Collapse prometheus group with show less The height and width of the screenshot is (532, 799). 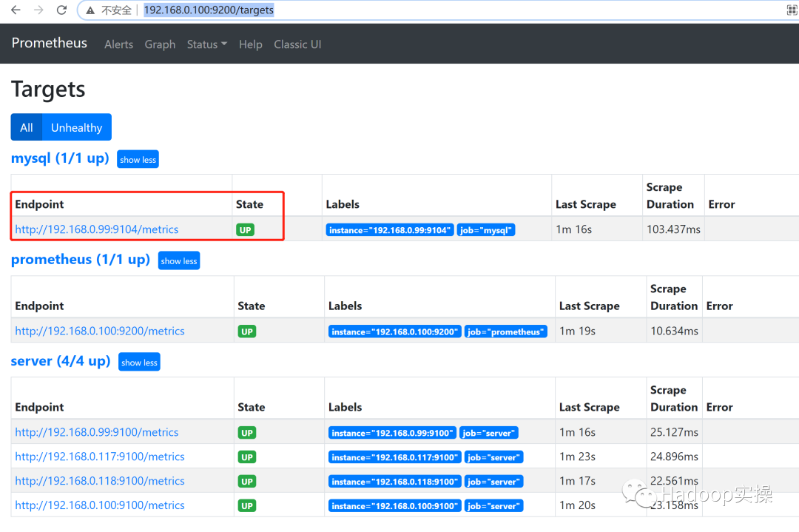point(179,261)
